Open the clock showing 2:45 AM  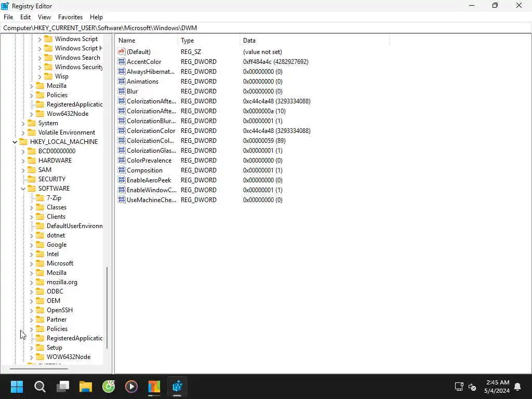497,387
